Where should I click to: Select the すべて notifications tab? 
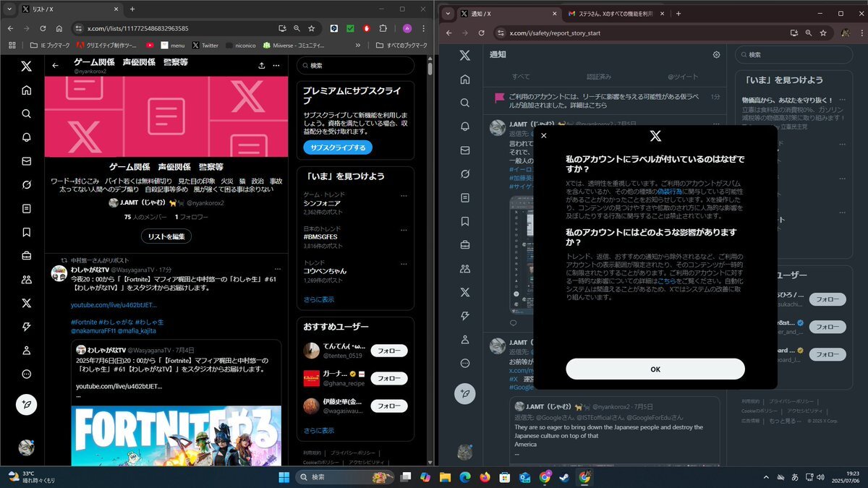click(521, 76)
